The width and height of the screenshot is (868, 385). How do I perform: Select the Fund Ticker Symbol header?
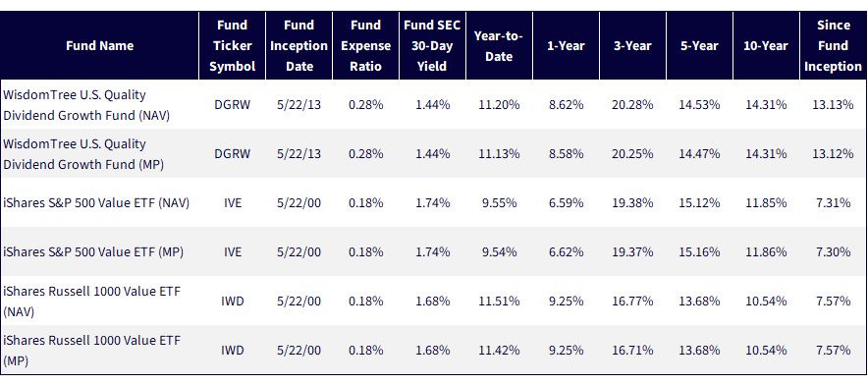click(x=233, y=46)
